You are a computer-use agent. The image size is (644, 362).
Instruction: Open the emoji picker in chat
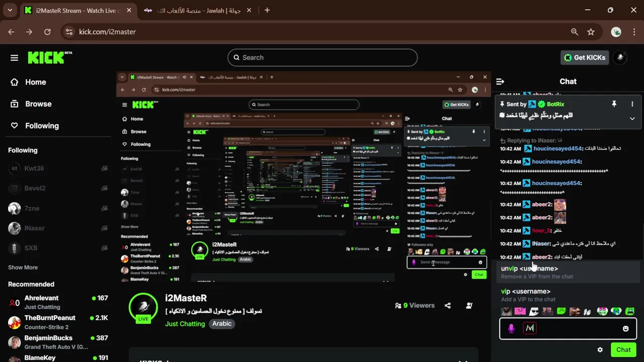pos(626,329)
